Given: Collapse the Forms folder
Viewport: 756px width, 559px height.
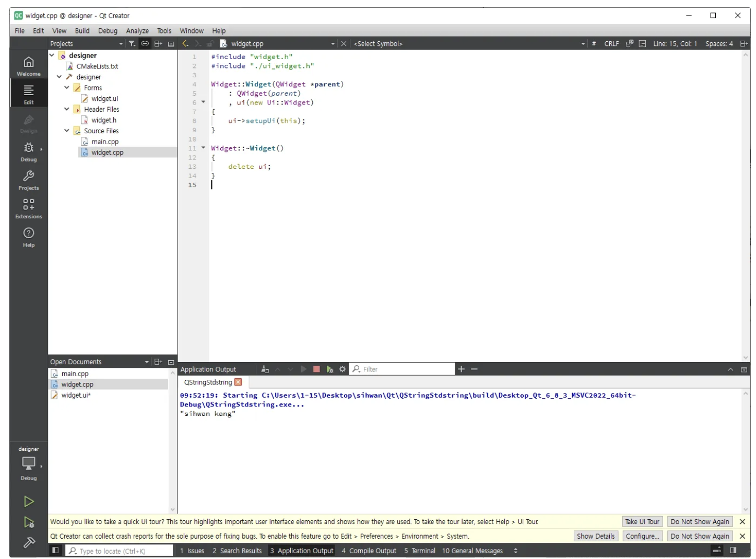Looking at the screenshot, I should 67,88.
